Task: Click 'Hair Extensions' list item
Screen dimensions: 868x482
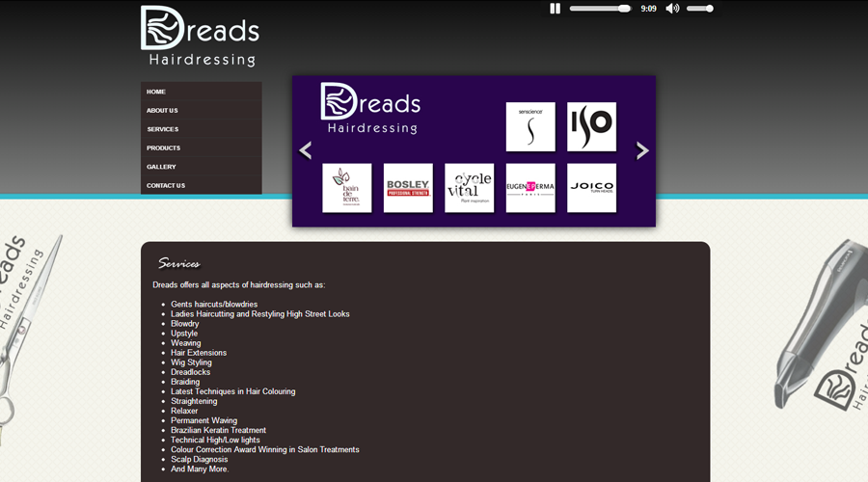Action: 199,353
